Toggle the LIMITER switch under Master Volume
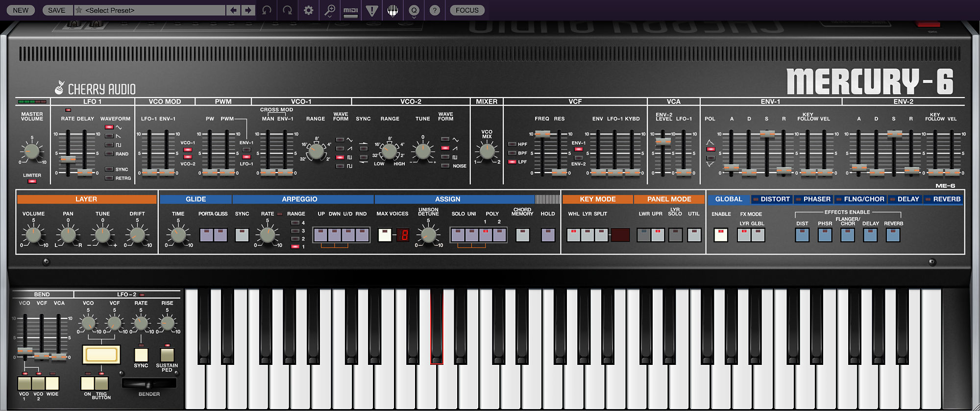This screenshot has width=980, height=411. [32, 181]
